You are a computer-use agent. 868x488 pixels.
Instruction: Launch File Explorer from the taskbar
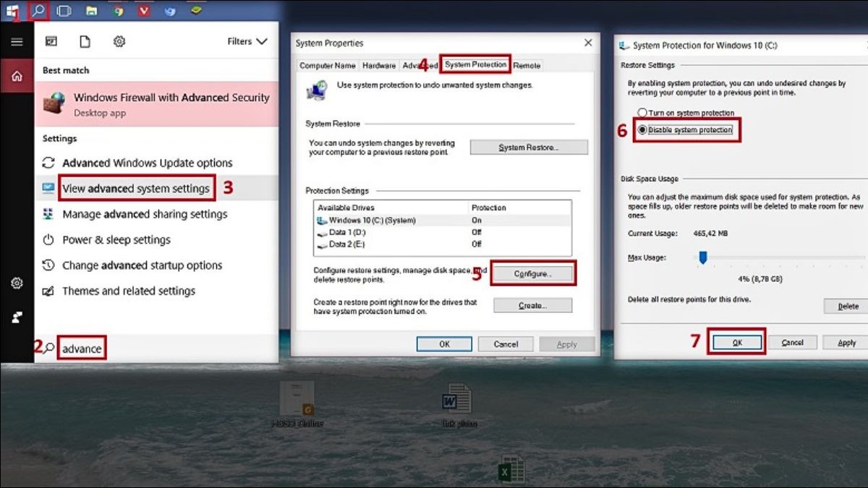point(91,11)
